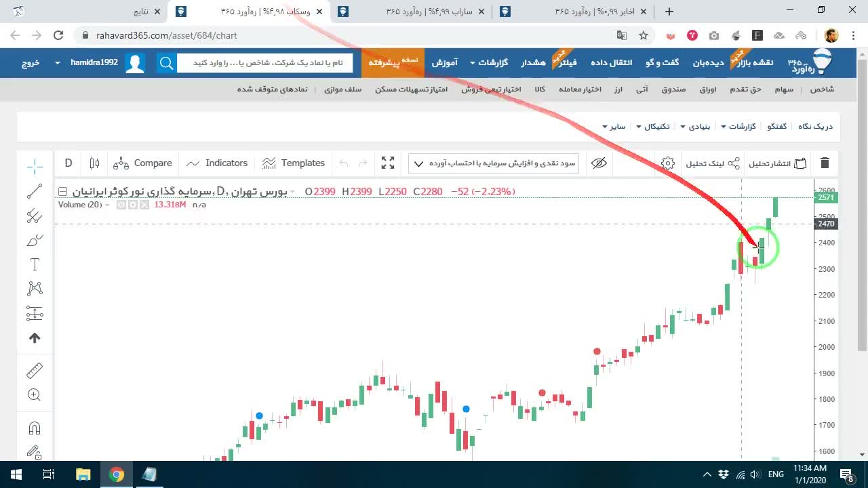868x488 pixels.
Task: Choose the text annotation tool
Action: [35, 264]
